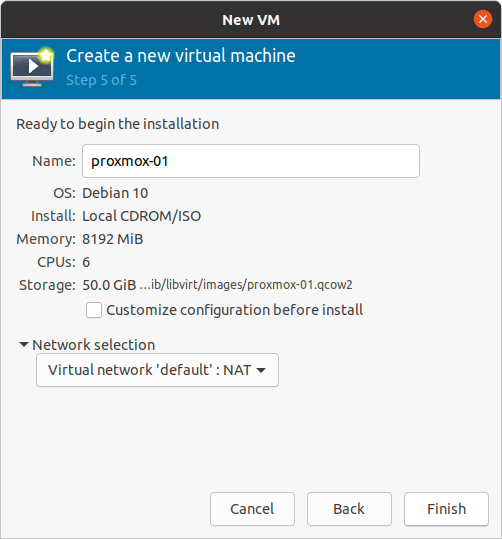Click the 'Step 5 of 5' subtitle
The image size is (502, 539).
tap(101, 80)
